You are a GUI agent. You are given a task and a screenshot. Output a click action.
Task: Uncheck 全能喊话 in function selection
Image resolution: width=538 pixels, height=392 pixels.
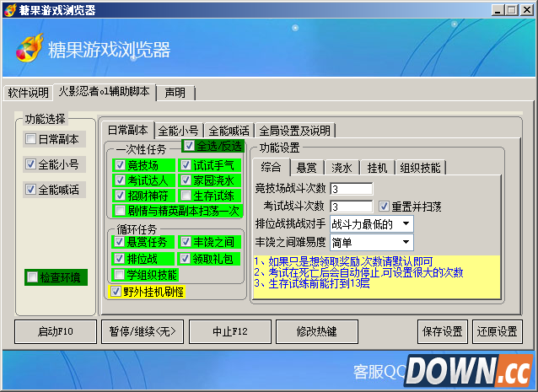(x=30, y=189)
